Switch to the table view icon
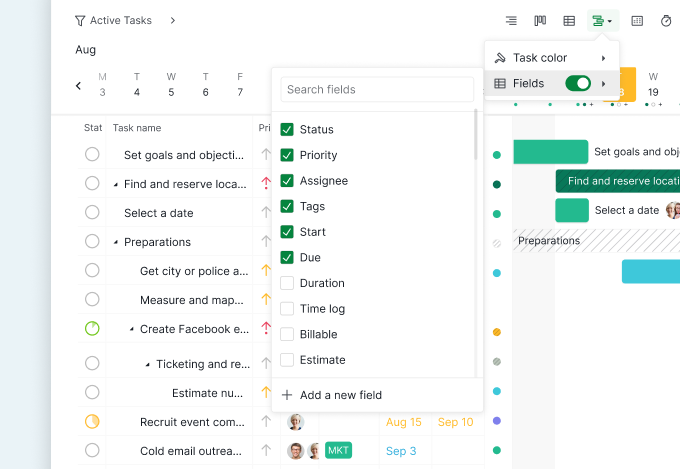This screenshot has width=680, height=469. point(569,21)
